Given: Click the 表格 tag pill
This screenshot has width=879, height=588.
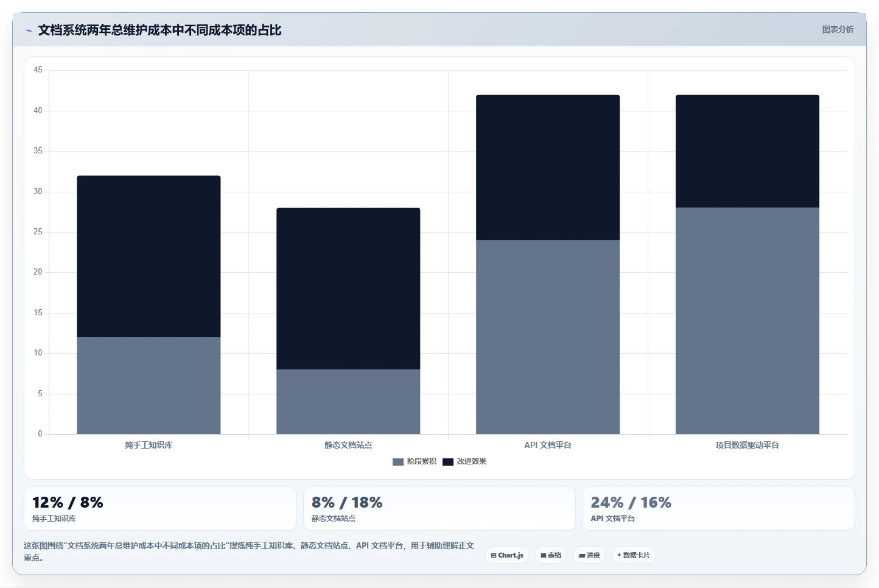Looking at the screenshot, I should [551, 555].
